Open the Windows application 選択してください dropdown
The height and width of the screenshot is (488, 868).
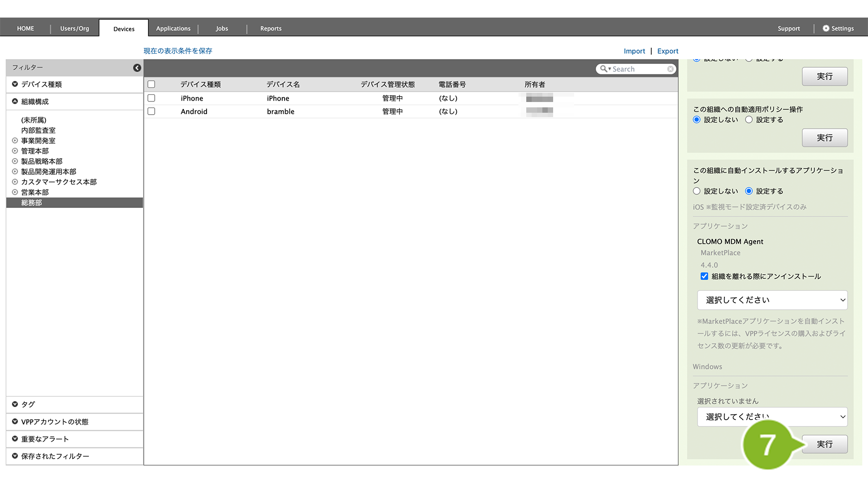pyautogui.click(x=772, y=417)
